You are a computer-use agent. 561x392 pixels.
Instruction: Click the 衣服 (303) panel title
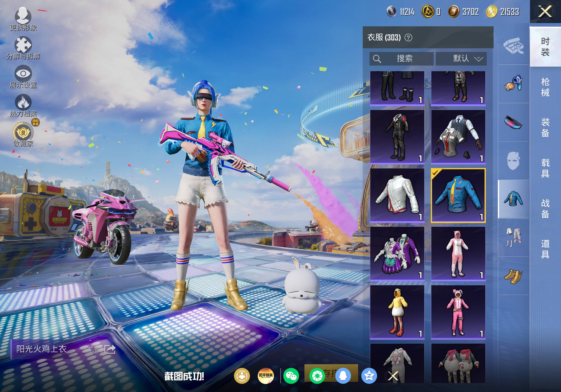[384, 37]
